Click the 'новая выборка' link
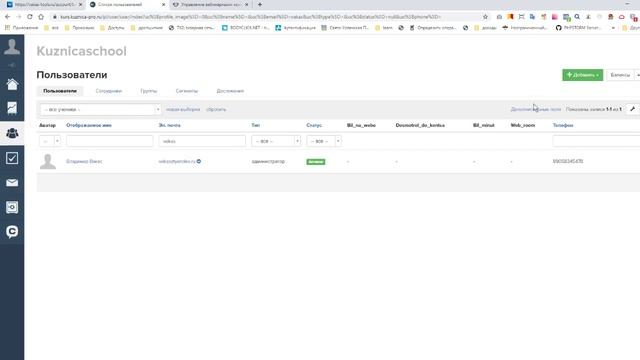This screenshot has width=640, height=360. click(183, 109)
